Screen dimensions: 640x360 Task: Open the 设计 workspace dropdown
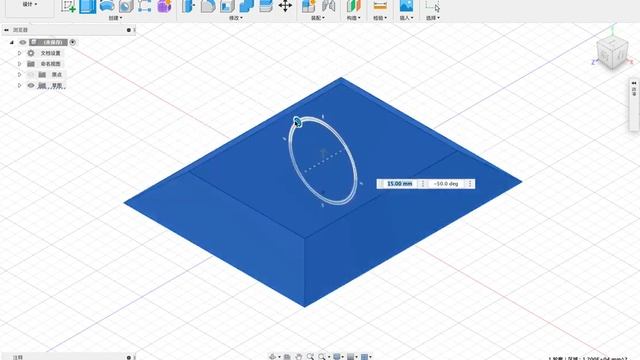pyautogui.click(x=30, y=4)
